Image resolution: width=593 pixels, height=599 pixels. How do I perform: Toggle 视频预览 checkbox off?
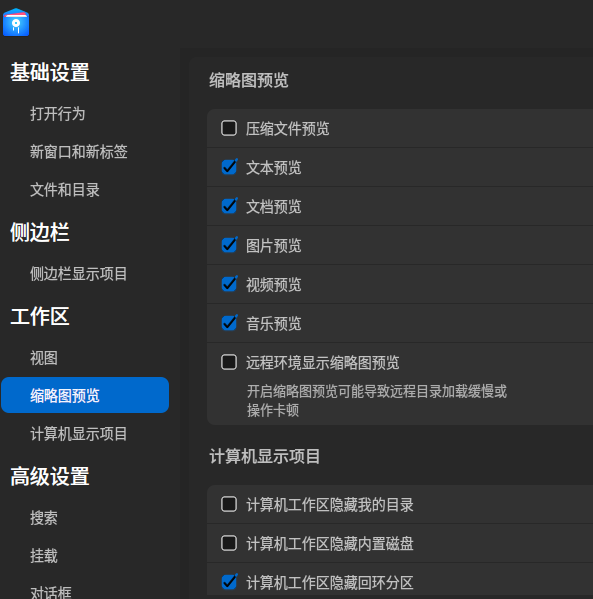(x=229, y=284)
